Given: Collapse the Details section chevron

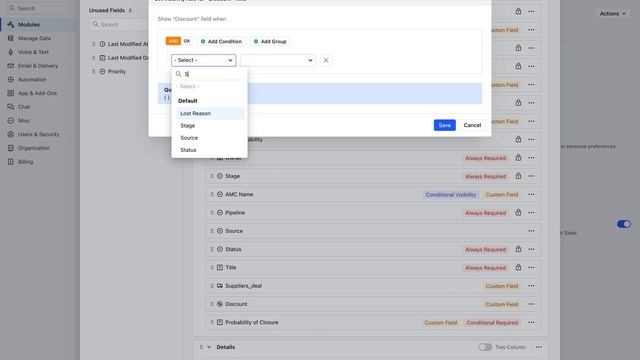Looking at the screenshot, I should (x=209, y=347).
